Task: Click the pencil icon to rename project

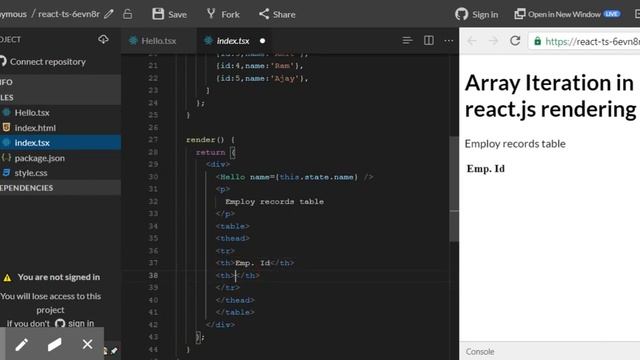Action: [x=109, y=14]
